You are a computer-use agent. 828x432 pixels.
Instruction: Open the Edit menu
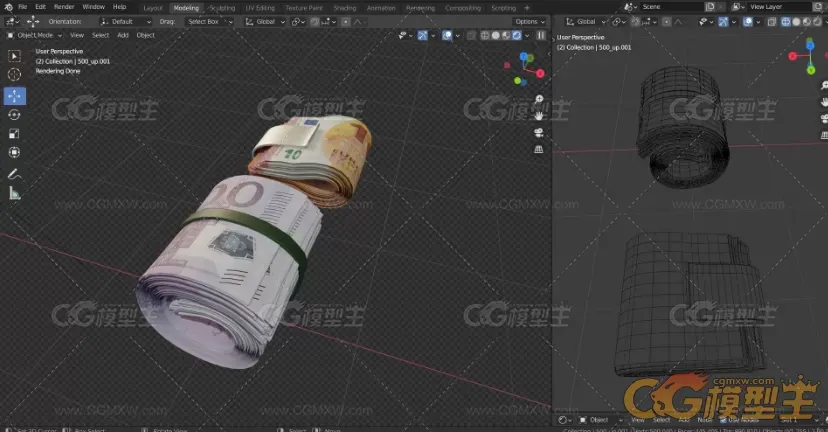pyautogui.click(x=41, y=7)
